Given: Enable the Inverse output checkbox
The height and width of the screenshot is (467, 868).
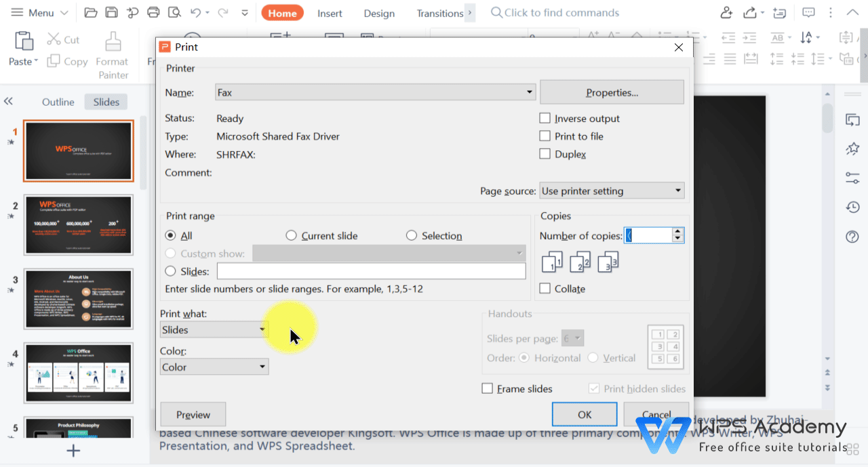Looking at the screenshot, I should click(545, 118).
